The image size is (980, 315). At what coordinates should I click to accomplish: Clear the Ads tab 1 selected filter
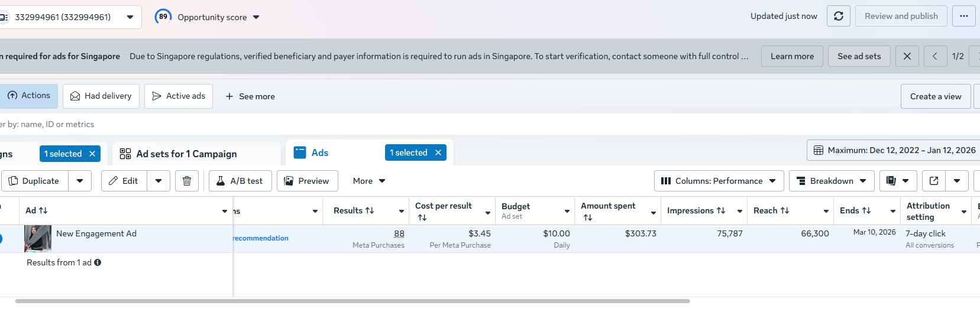pyautogui.click(x=438, y=152)
